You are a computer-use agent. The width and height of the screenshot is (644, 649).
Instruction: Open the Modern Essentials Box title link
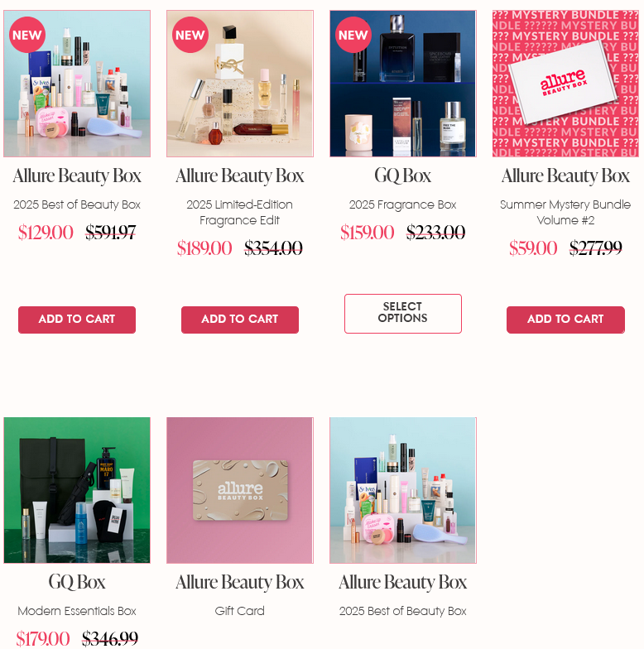pos(77,611)
